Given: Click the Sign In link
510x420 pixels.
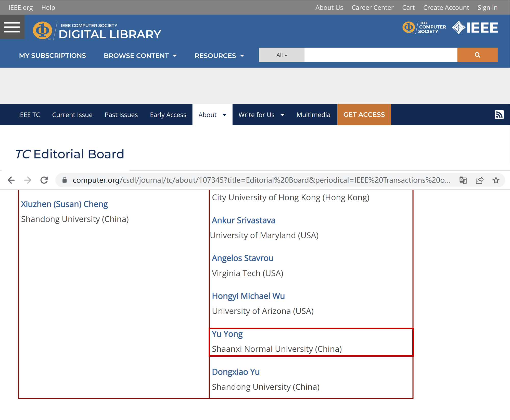Looking at the screenshot, I should [487, 7].
